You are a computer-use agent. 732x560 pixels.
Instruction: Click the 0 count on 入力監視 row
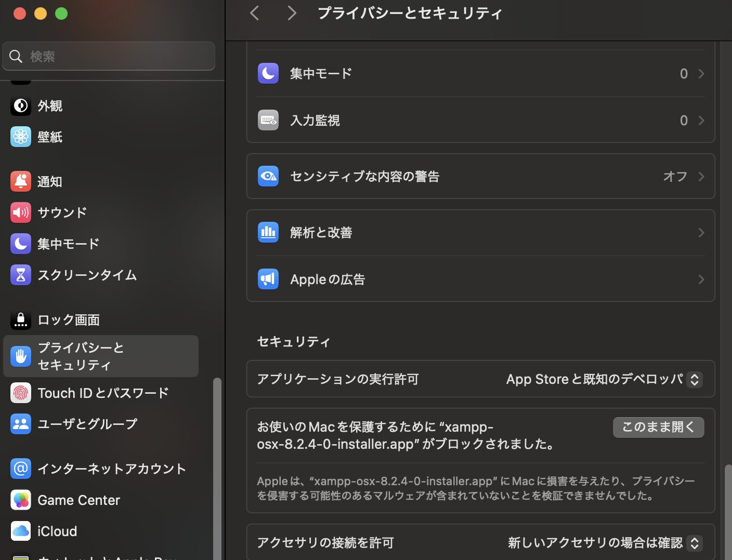(684, 121)
